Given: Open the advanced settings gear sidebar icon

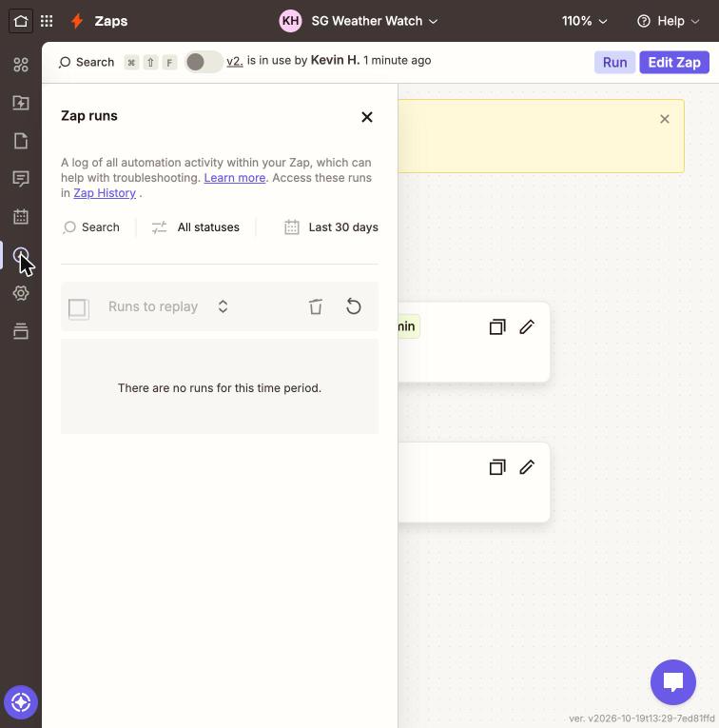Looking at the screenshot, I should 21,293.
